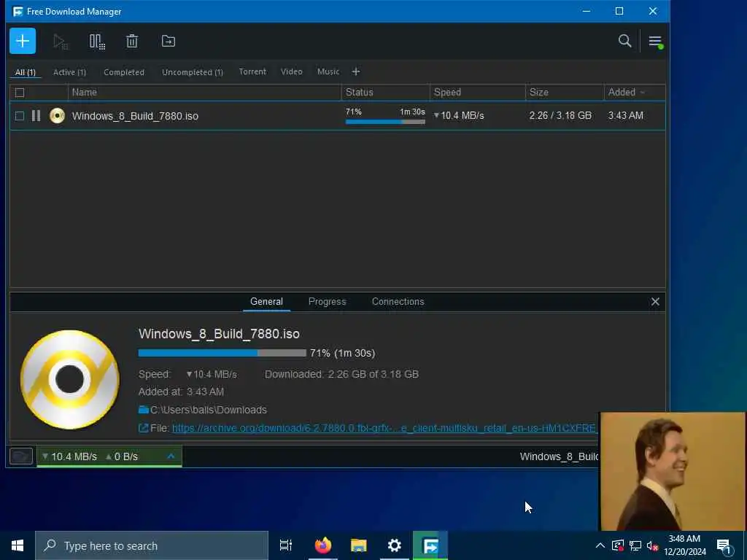Close the details panel with X
Viewport: 747px width, 560px height.
click(655, 301)
